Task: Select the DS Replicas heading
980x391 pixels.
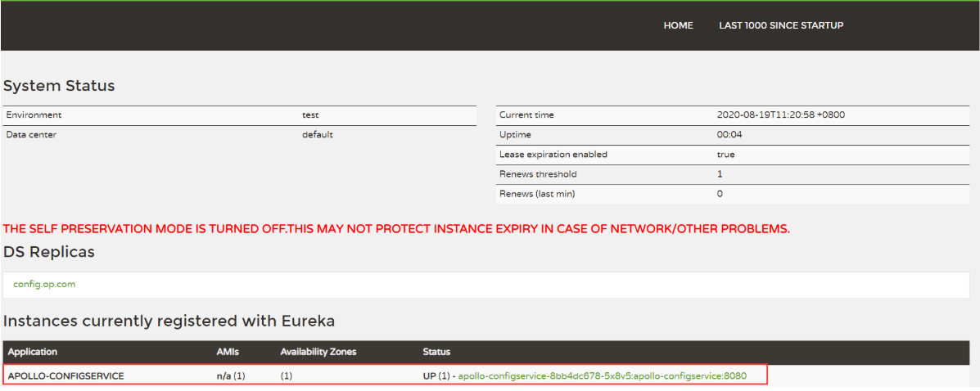Action: point(49,251)
